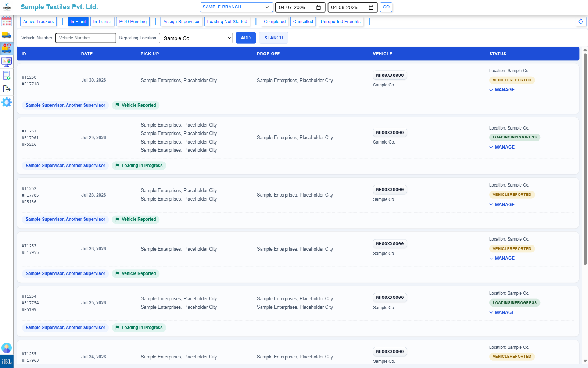Expand MANAGE for tracker #T1252

pos(502,205)
